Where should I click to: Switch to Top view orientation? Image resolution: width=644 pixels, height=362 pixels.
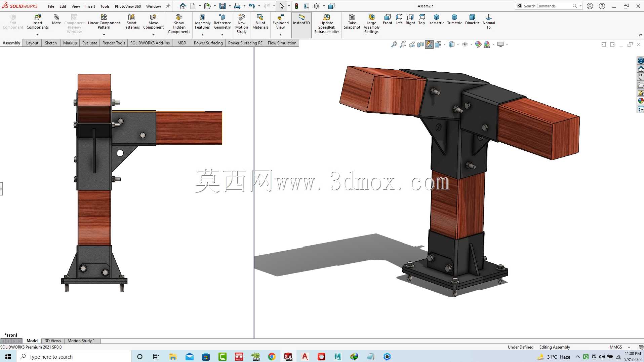421,20
